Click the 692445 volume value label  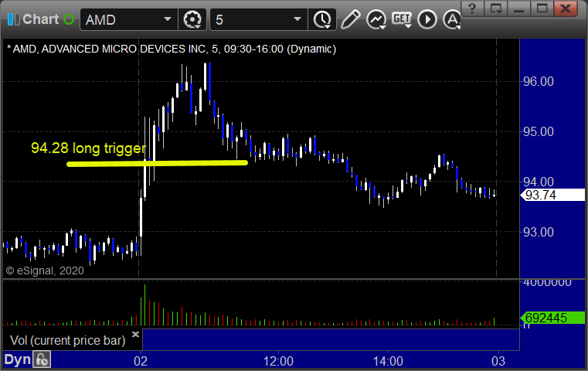(x=552, y=318)
